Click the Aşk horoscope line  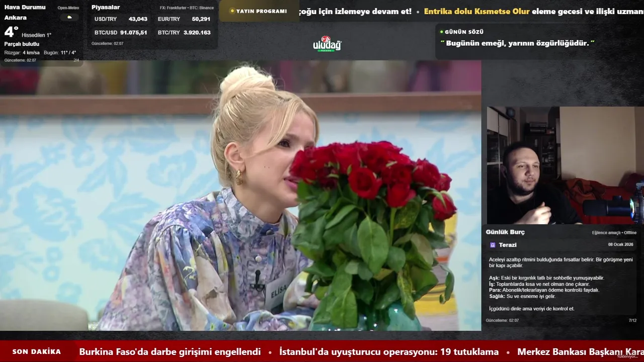pos(546,278)
